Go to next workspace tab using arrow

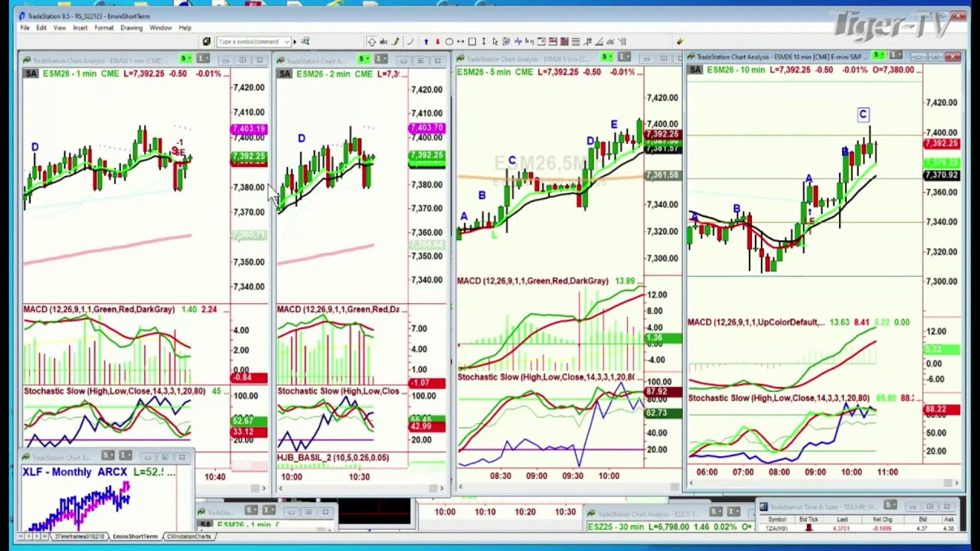[x=35, y=536]
